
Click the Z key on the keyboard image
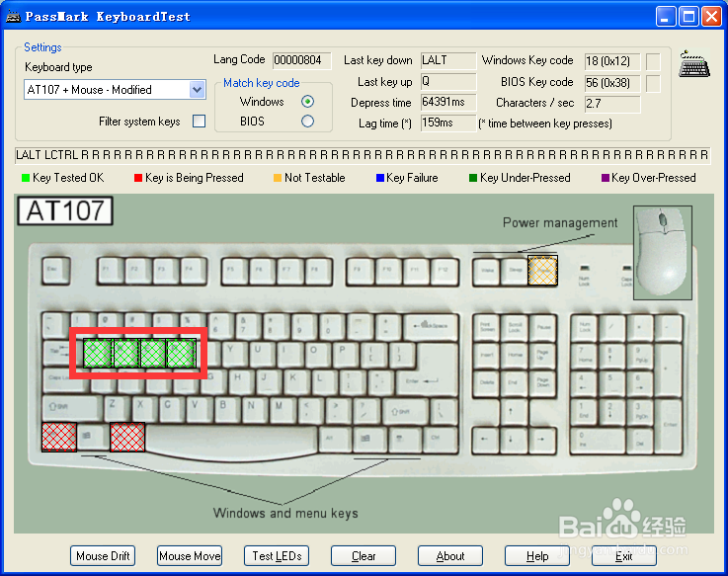[117, 408]
